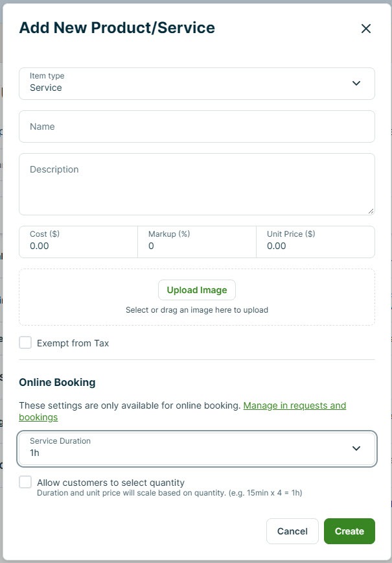Click the Unit Price ($) field
Screen dimensions: 392x563
(x=316, y=242)
